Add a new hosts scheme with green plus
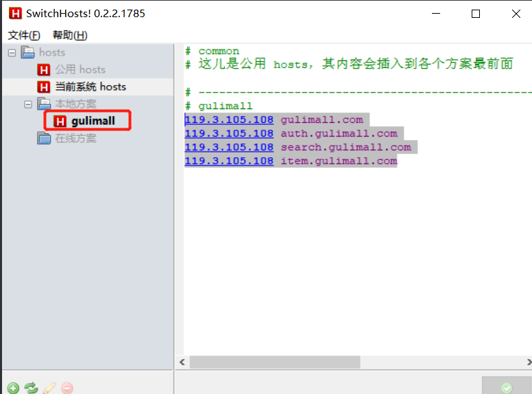532x394 pixels. [13, 388]
